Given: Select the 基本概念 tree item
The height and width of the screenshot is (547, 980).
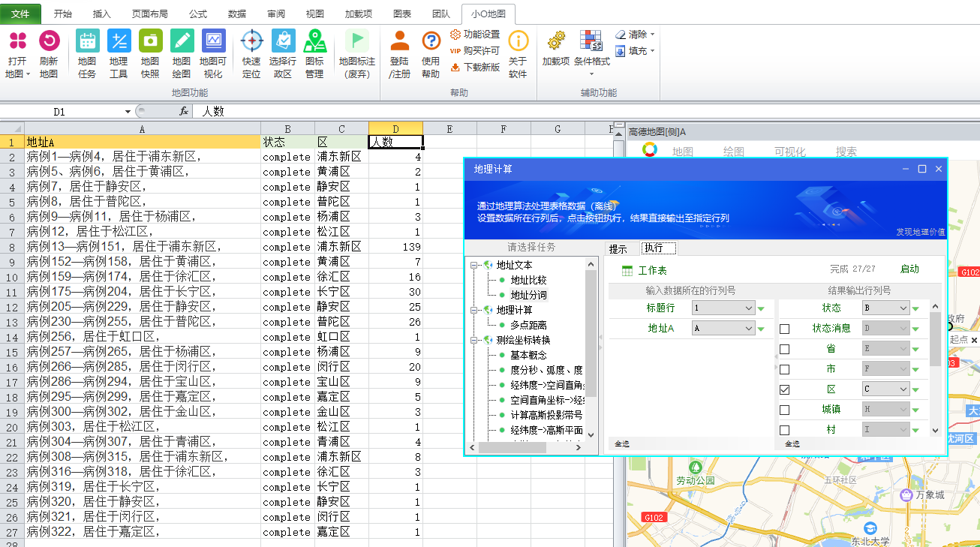Looking at the screenshot, I should (529, 355).
